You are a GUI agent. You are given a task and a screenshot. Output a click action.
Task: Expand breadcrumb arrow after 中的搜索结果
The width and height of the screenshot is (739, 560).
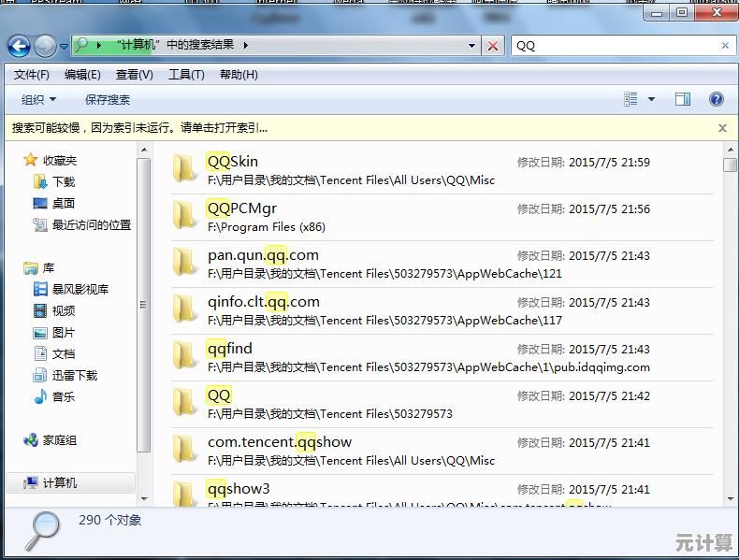245,45
